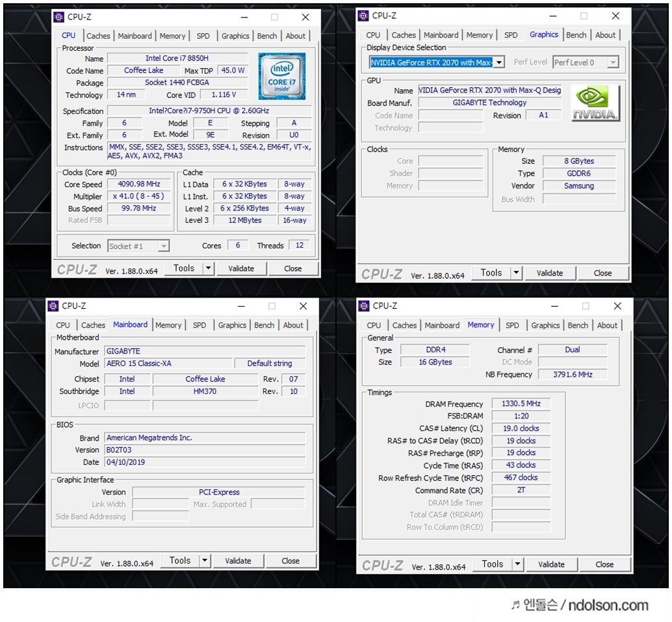The height and width of the screenshot is (622, 672).
Task: Click DRAM Frequency value 1330.5 MHz
Action: click(x=521, y=404)
